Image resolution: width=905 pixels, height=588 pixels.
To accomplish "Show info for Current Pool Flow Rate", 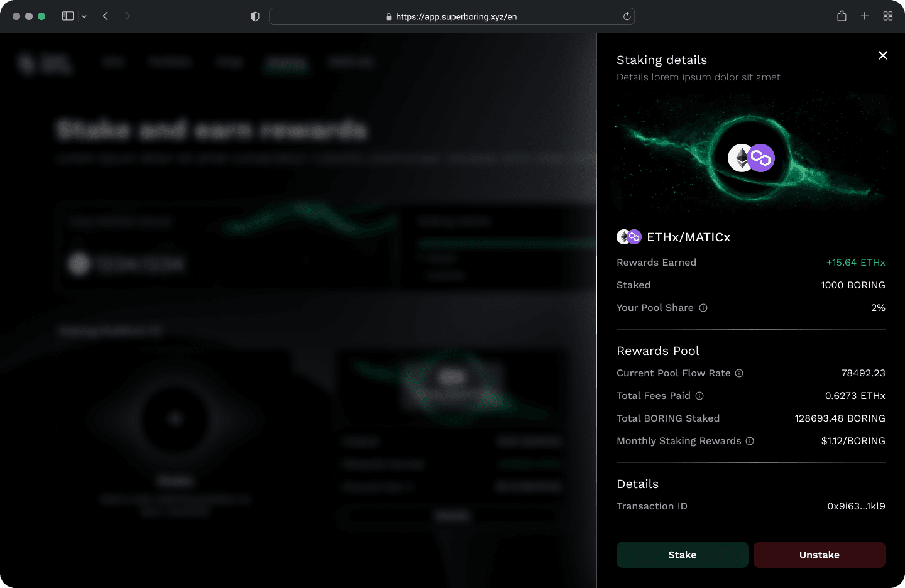I will [x=739, y=373].
